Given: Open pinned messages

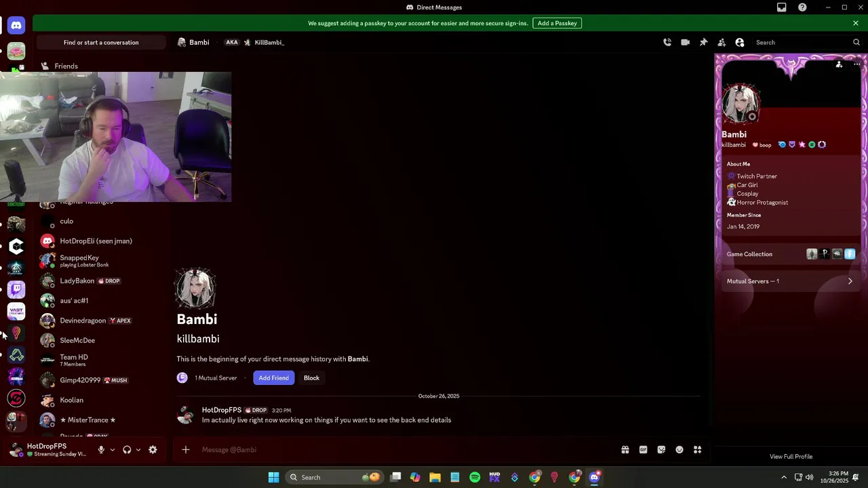Looking at the screenshot, I should click(704, 42).
